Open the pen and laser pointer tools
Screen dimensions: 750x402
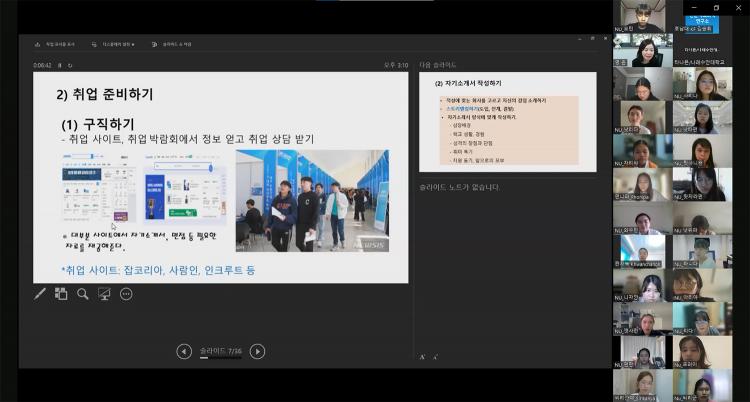click(40, 294)
